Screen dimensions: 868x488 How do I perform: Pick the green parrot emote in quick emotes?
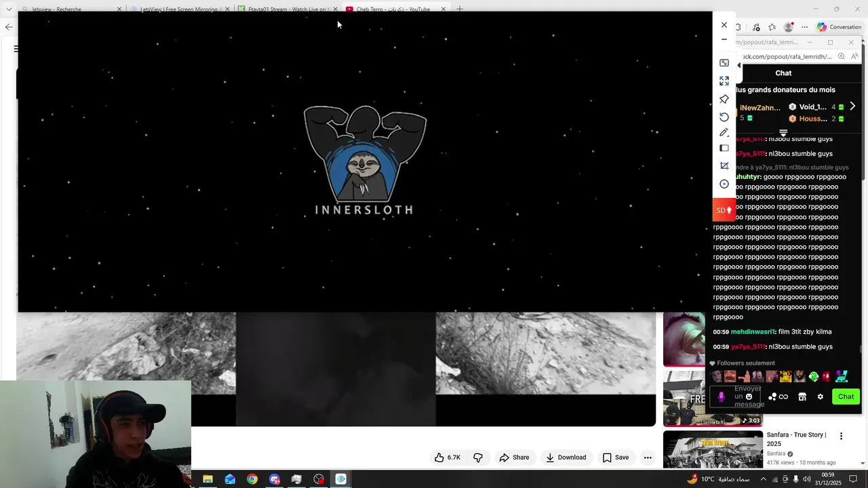[x=813, y=376]
